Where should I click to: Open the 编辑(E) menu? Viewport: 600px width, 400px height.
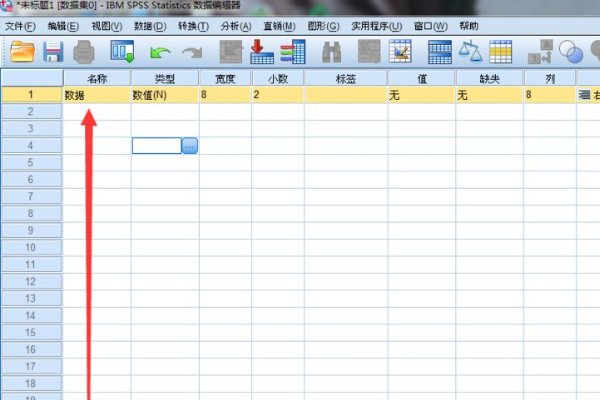63,26
